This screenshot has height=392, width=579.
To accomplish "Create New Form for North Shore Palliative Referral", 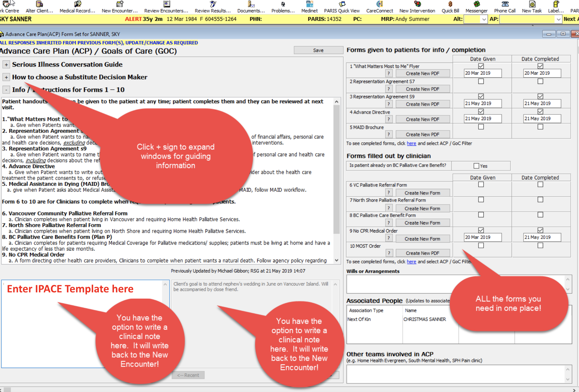I will coord(422,208).
